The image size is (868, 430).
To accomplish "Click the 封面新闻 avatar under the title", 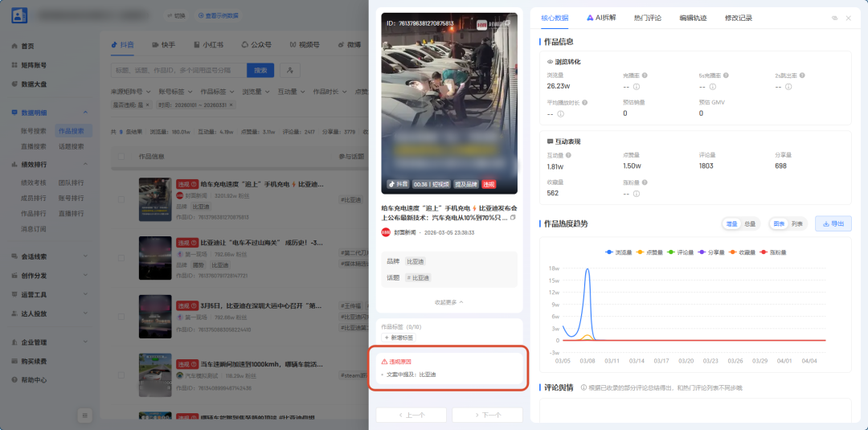I will (386, 232).
